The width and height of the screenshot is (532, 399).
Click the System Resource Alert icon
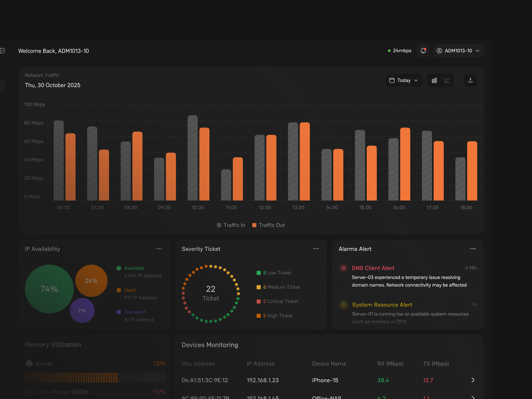click(x=343, y=305)
